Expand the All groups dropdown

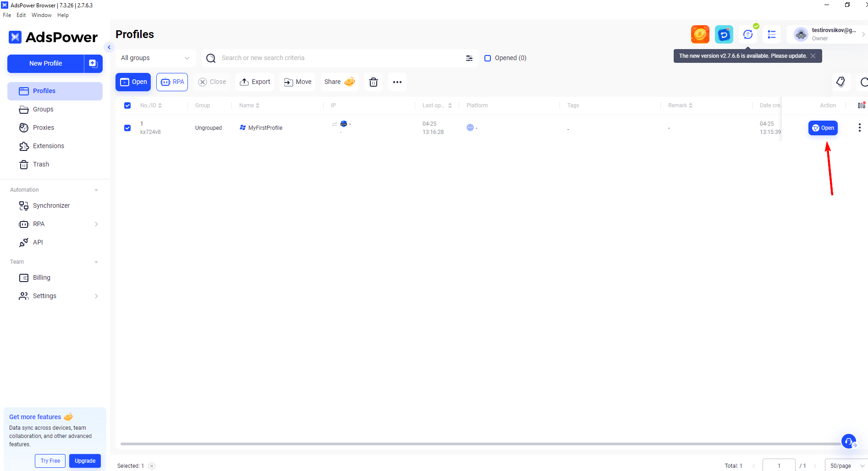[x=155, y=58]
